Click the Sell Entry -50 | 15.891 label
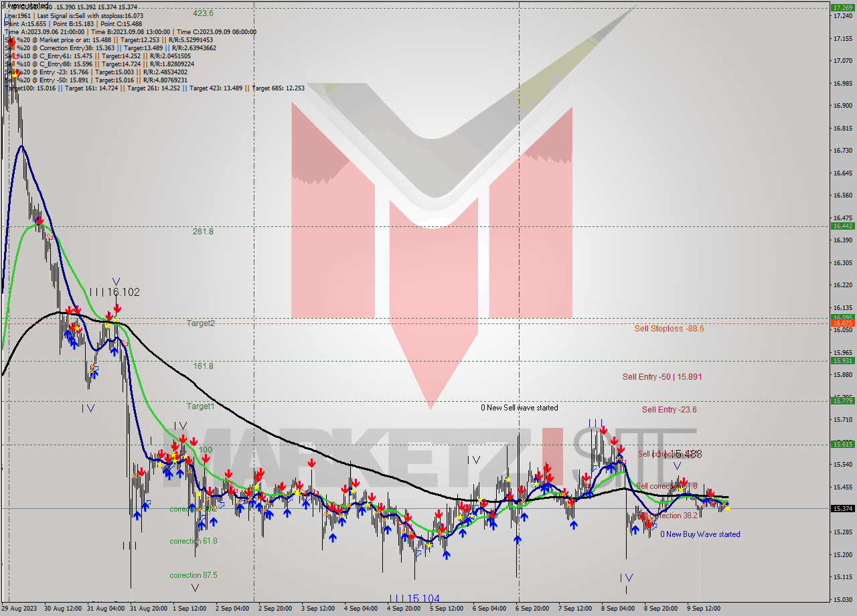 point(662,377)
